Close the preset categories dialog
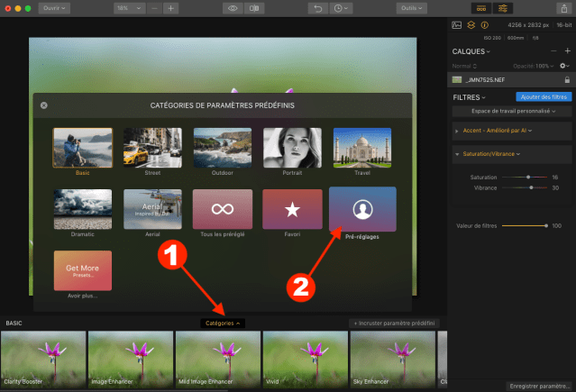 click(43, 105)
